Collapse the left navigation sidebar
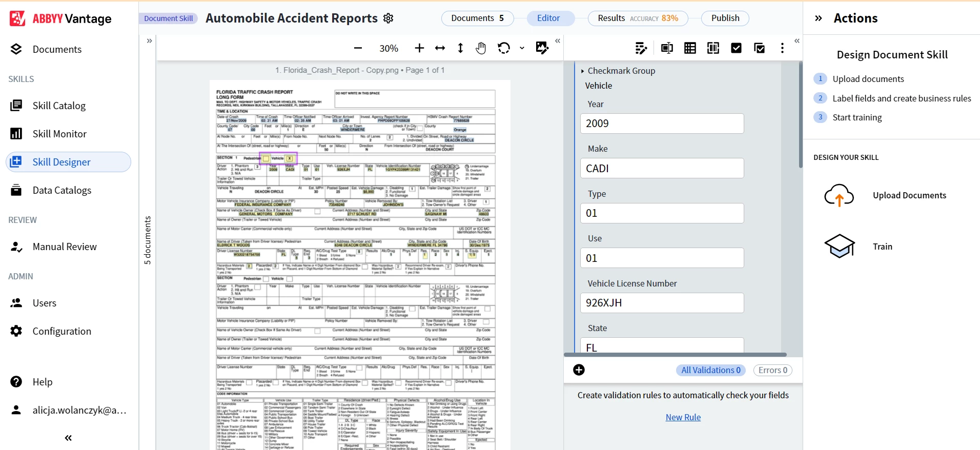Image resolution: width=980 pixels, height=450 pixels. click(x=68, y=438)
